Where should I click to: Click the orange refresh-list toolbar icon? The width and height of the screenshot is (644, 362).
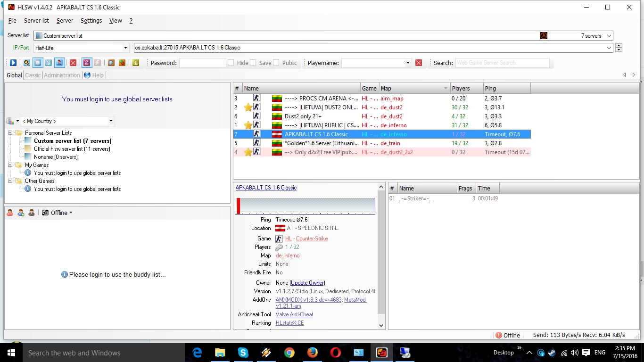111,63
